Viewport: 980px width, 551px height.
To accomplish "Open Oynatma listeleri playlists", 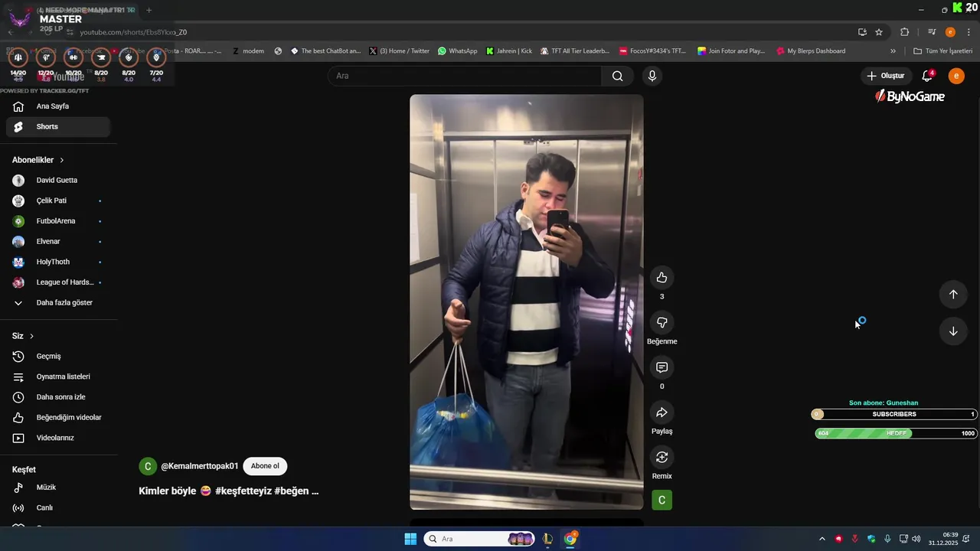I will (58, 377).
